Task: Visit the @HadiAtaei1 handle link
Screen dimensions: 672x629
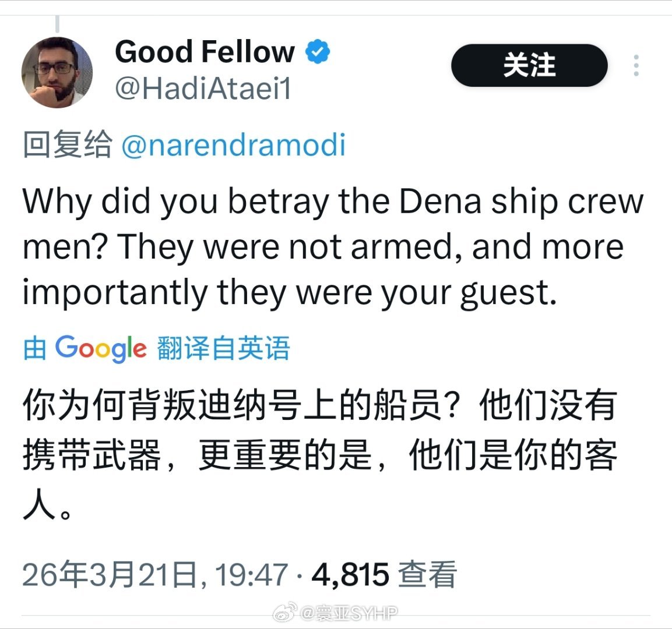Action: [x=203, y=89]
